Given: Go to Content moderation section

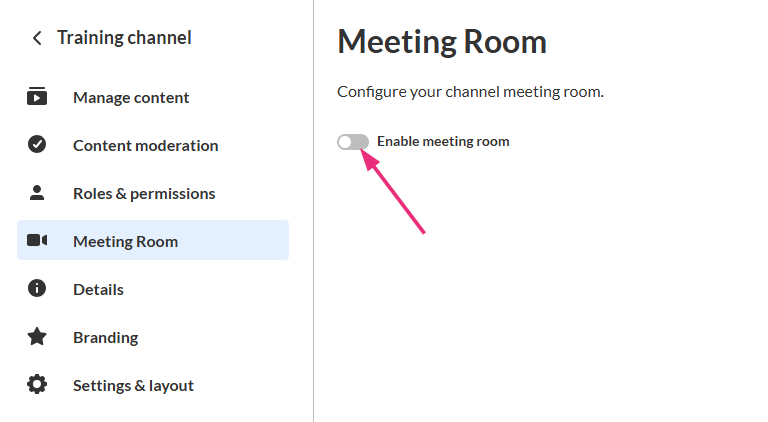Looking at the screenshot, I should pyautogui.click(x=145, y=145).
